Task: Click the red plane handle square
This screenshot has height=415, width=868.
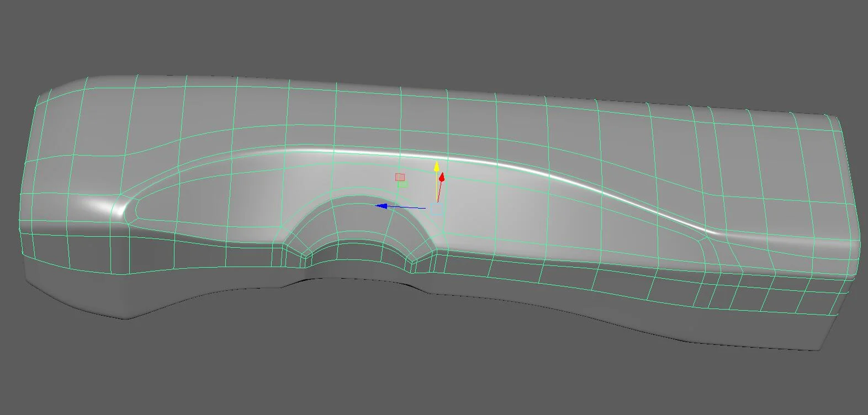Action: click(400, 177)
